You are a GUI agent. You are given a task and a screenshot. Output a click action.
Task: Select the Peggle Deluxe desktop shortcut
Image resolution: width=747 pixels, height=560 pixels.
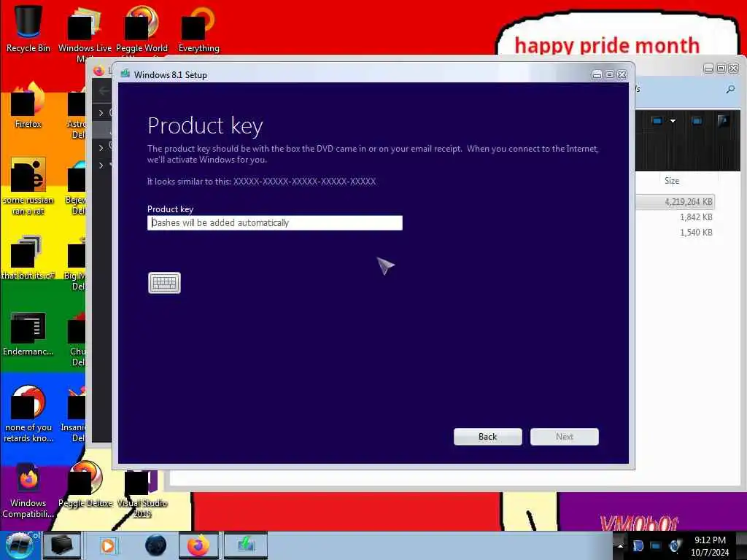point(85,486)
